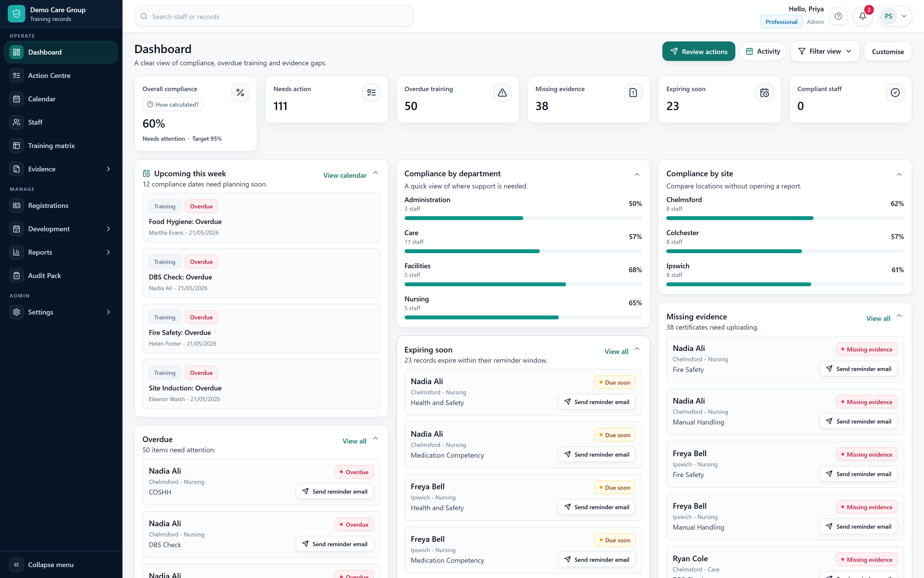The width and height of the screenshot is (924, 578).
Task: Collapse the Expiring soon panel
Action: (x=637, y=349)
